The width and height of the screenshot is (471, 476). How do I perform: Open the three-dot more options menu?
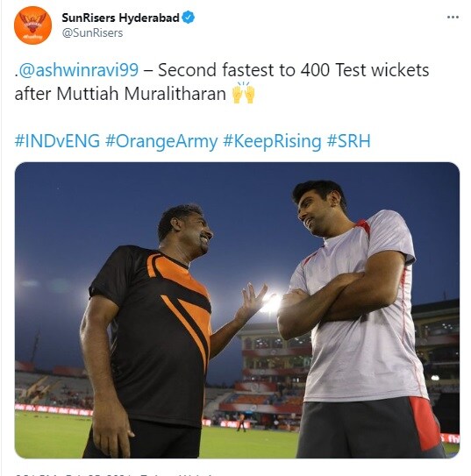pyautogui.click(x=453, y=18)
